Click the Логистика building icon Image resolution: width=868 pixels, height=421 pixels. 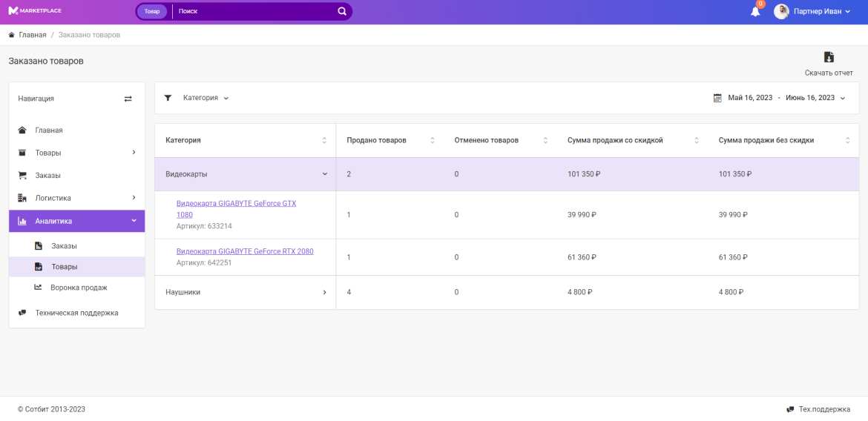(22, 197)
